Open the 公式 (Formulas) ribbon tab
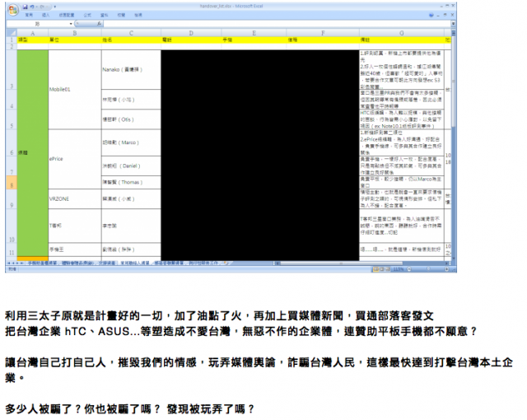This screenshot has height=420, width=527. [x=87, y=15]
